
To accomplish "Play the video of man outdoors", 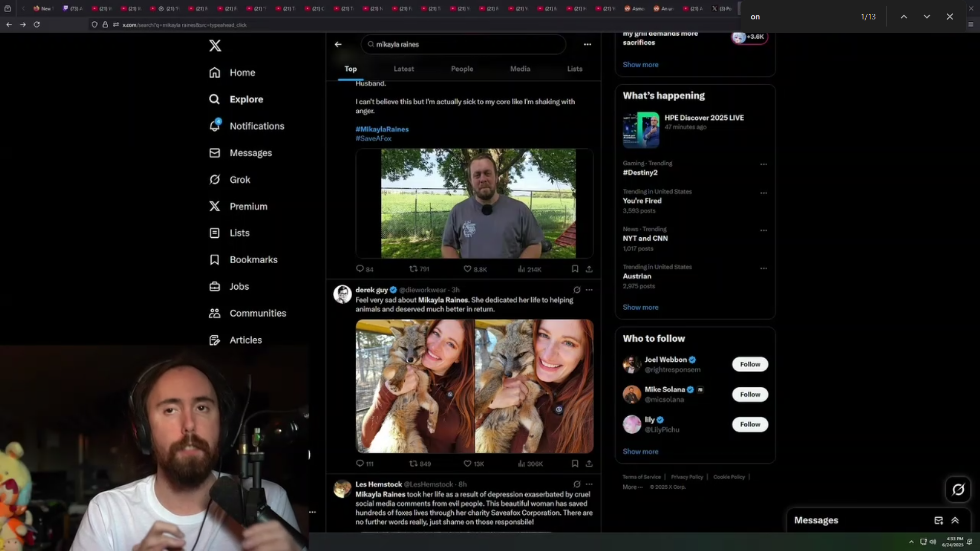I will pyautogui.click(x=475, y=204).
